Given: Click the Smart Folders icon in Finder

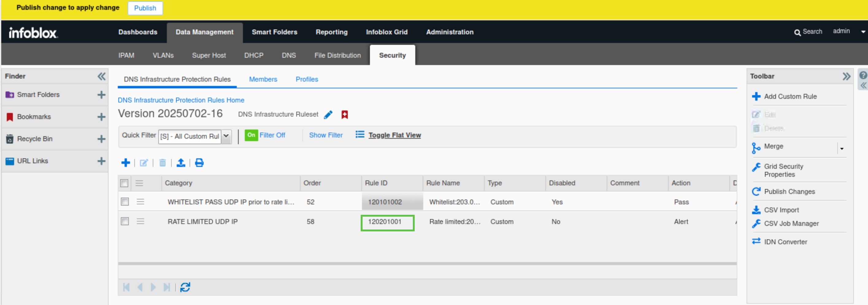Looking at the screenshot, I should 10,95.
